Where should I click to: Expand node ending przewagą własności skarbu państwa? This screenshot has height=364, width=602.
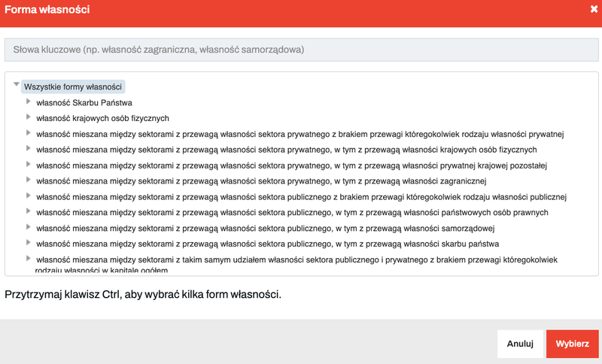28,242
